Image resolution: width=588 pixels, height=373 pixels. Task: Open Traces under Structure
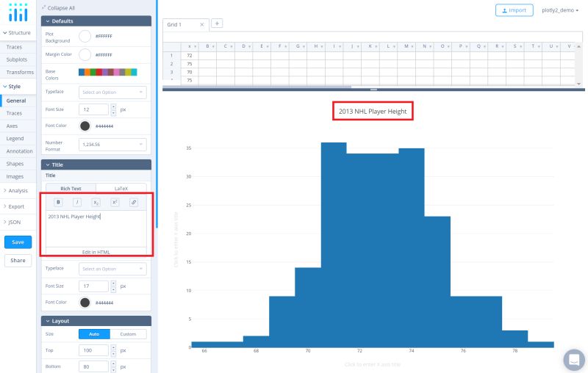14,47
